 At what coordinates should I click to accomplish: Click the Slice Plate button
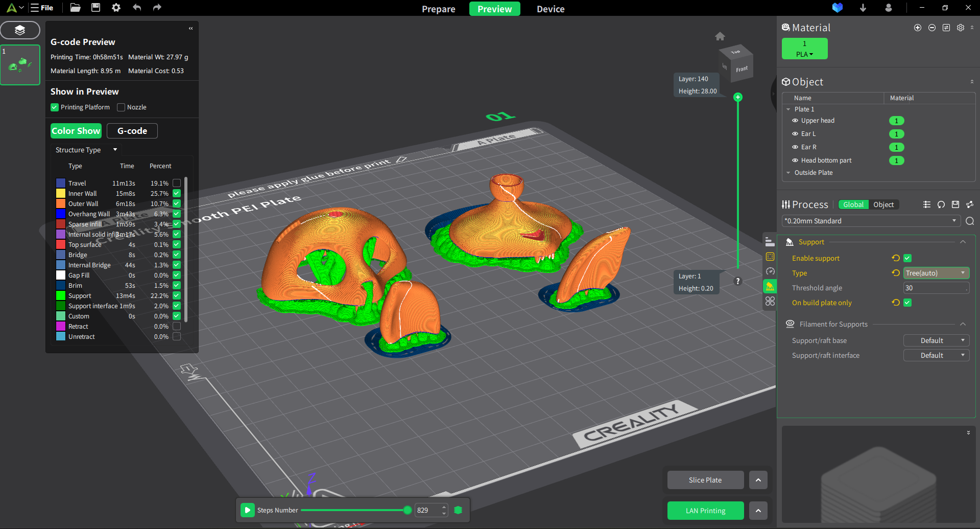705,480
